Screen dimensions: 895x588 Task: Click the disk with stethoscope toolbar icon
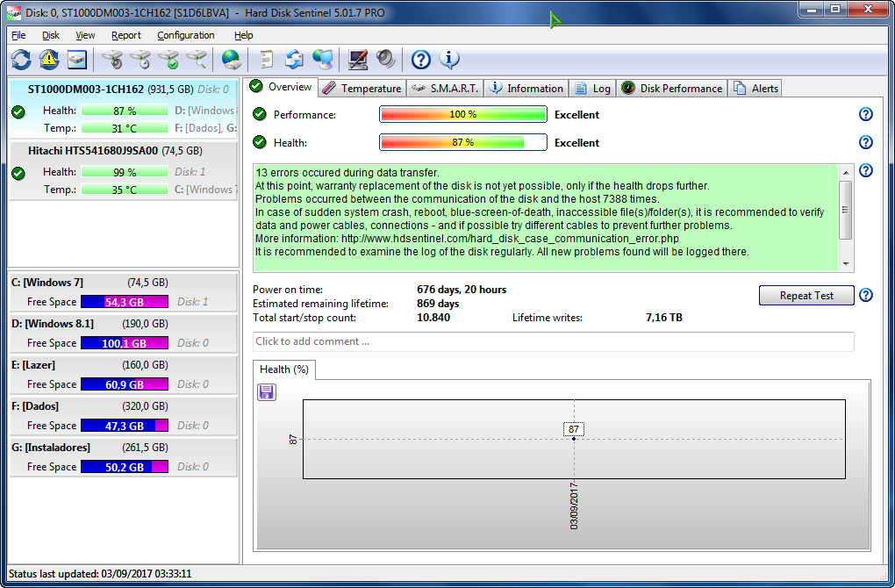coord(112,60)
